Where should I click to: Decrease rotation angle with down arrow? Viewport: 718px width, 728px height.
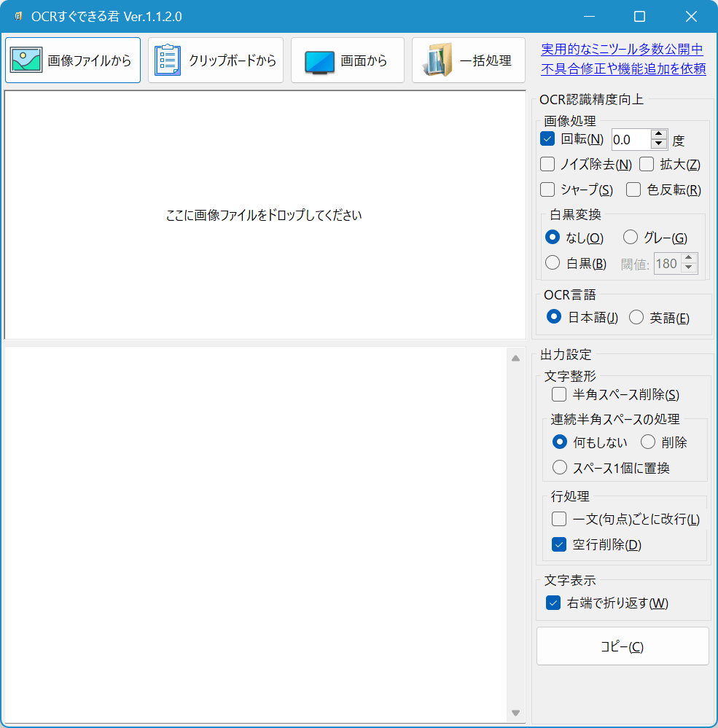pos(658,144)
